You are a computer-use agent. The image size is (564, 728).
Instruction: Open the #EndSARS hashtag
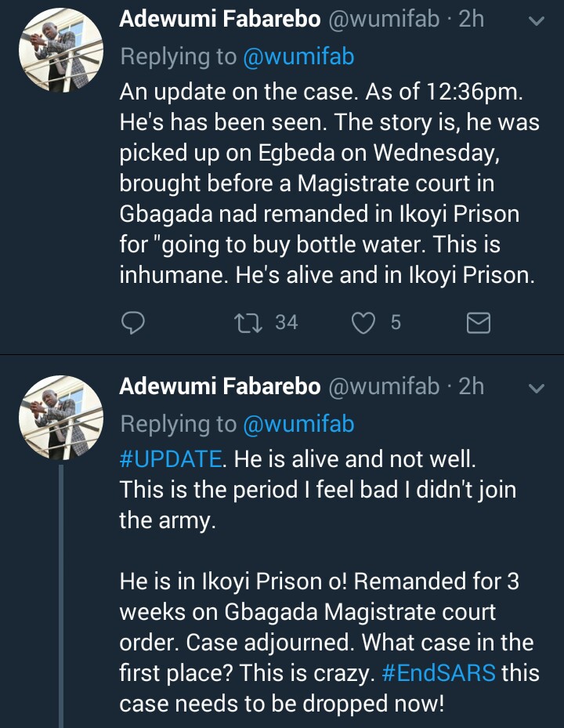(x=439, y=673)
